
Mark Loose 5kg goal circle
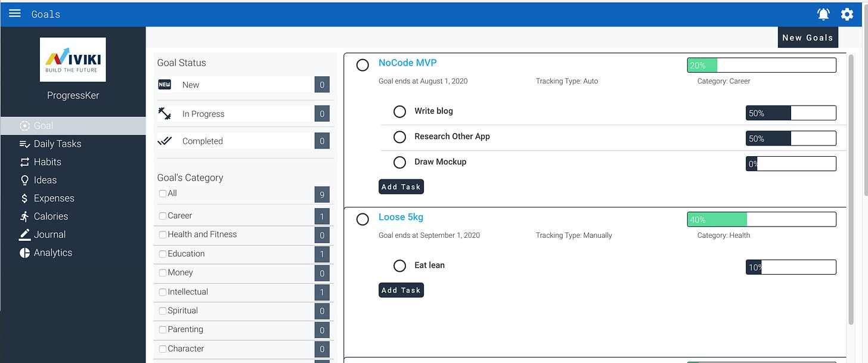coord(362,219)
